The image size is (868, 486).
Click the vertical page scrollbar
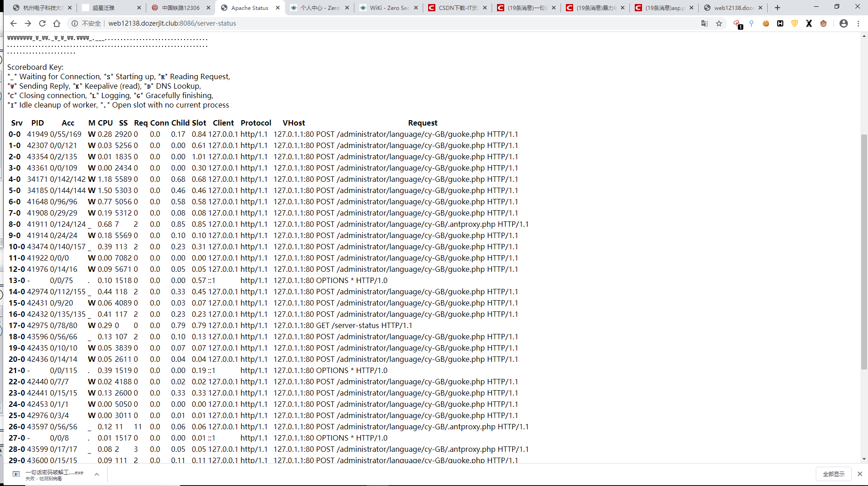click(x=863, y=252)
